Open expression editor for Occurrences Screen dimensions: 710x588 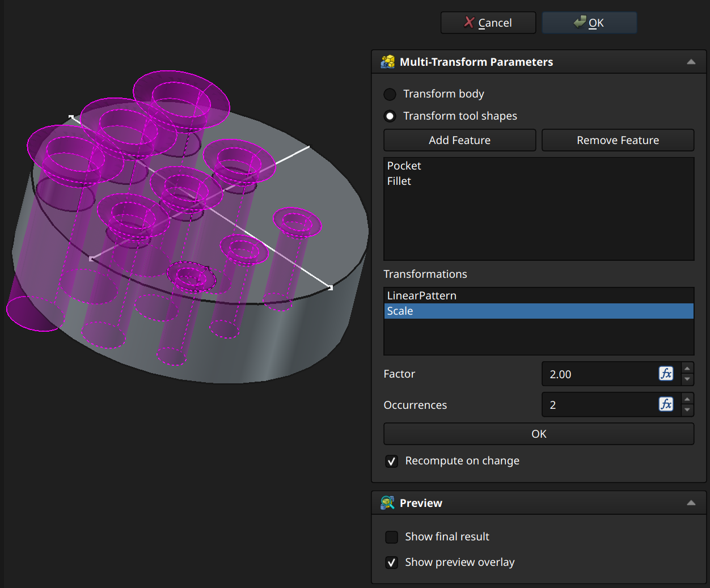pos(666,404)
